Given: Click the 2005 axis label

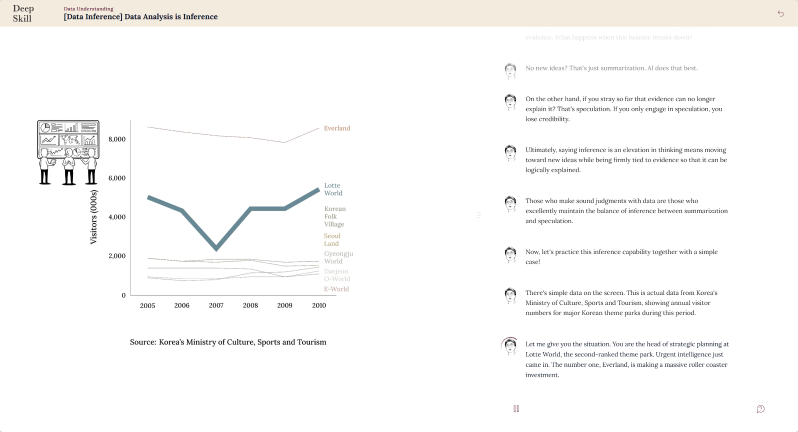Looking at the screenshot, I should coord(148,305).
